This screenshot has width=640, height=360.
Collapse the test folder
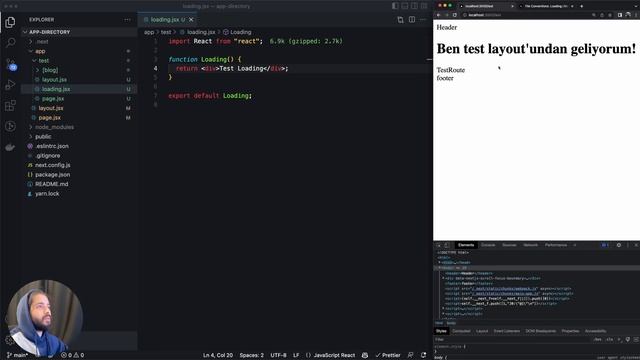[x=79, y=60]
